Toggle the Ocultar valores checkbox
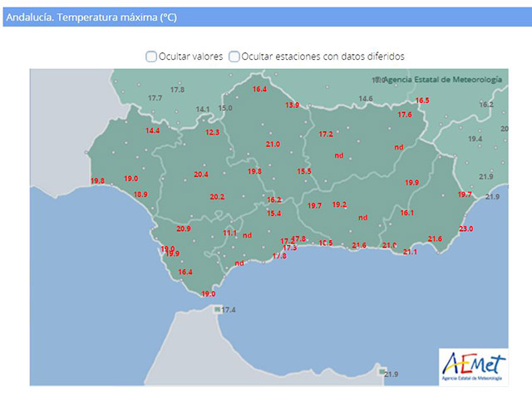The width and height of the screenshot is (532, 397). point(151,56)
